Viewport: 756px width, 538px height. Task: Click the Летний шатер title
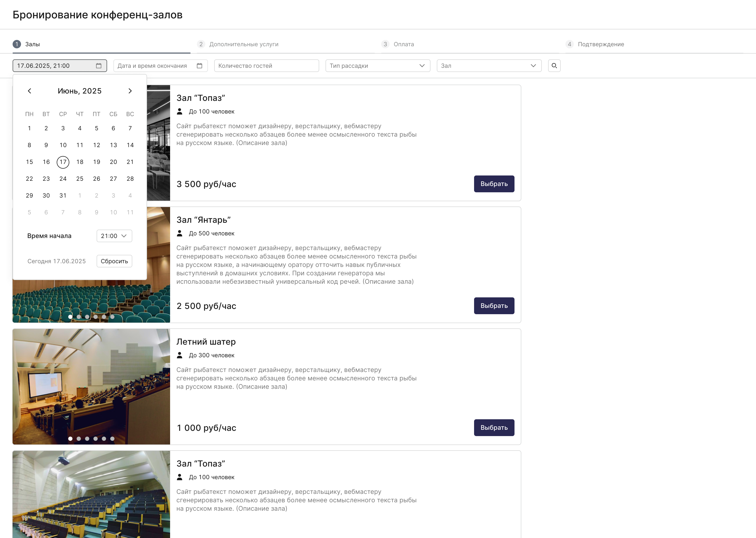click(x=206, y=342)
